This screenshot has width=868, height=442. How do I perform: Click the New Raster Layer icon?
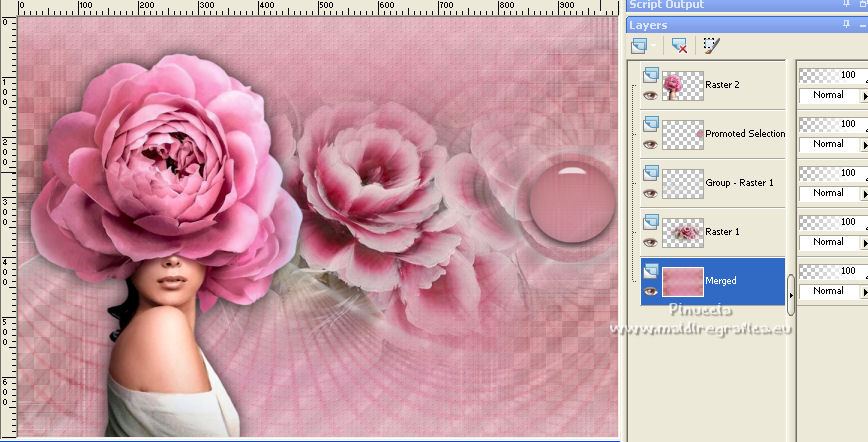(639, 45)
